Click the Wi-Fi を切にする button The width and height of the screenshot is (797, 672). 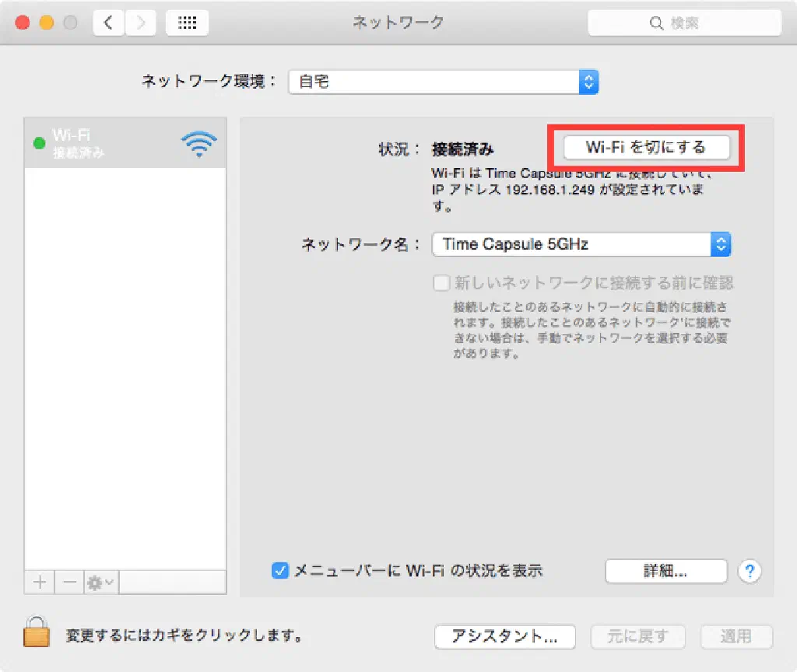tap(646, 147)
